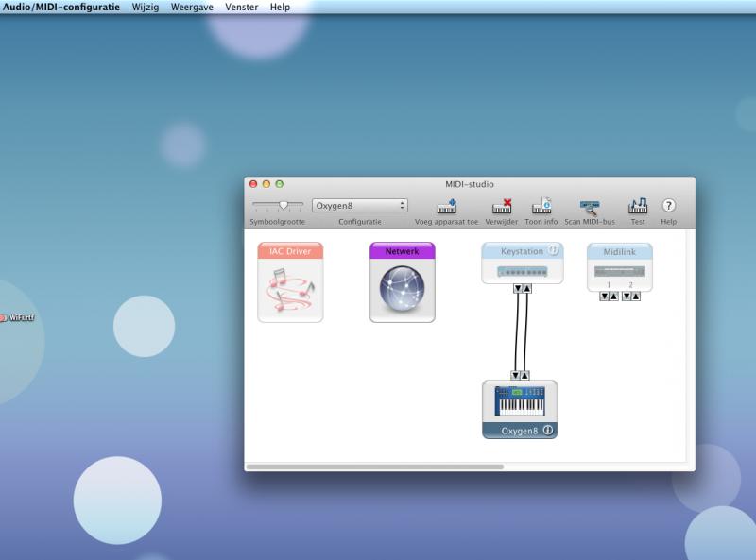
Task: Open the Help menu in menu bar
Action: (x=280, y=8)
